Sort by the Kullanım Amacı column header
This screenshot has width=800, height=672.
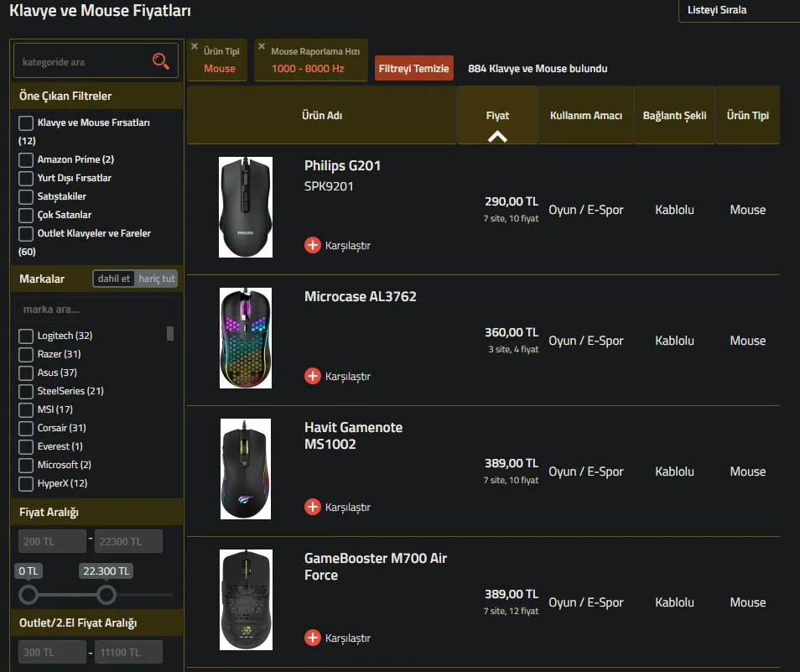click(x=585, y=116)
